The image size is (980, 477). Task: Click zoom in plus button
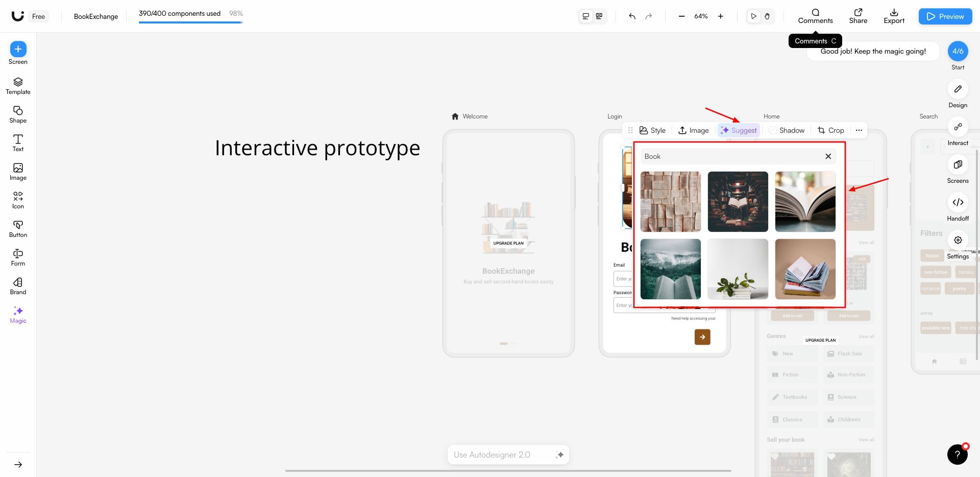(x=721, y=16)
